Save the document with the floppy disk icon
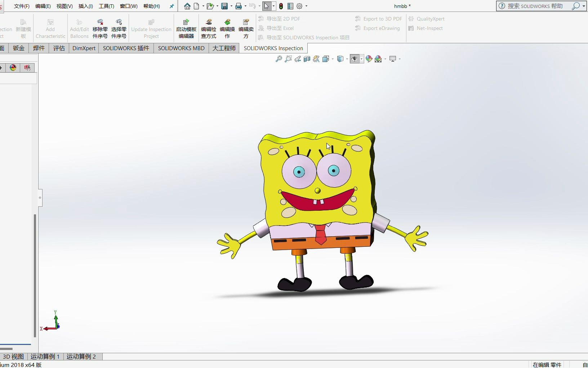This screenshot has width=588, height=368. pyautogui.click(x=224, y=6)
